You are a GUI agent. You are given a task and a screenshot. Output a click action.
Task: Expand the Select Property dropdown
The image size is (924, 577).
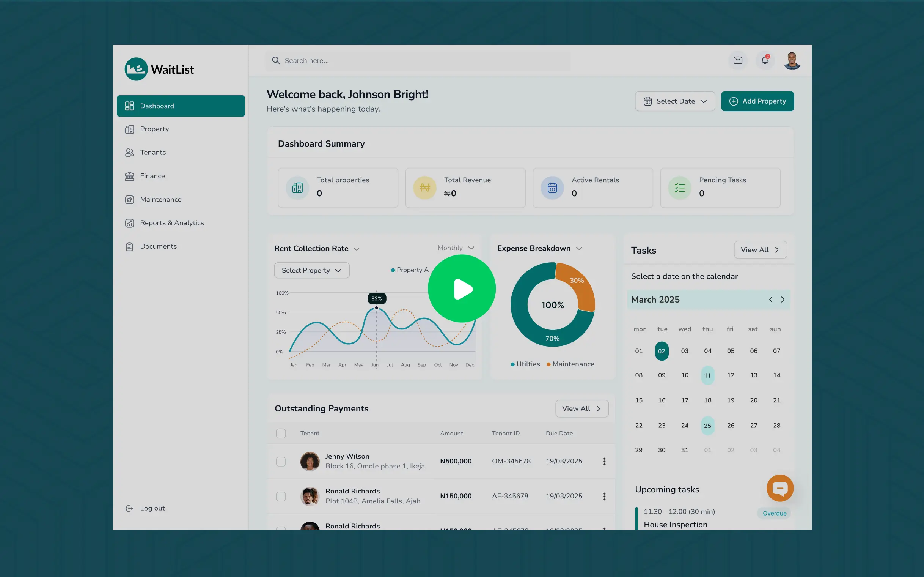click(x=311, y=270)
